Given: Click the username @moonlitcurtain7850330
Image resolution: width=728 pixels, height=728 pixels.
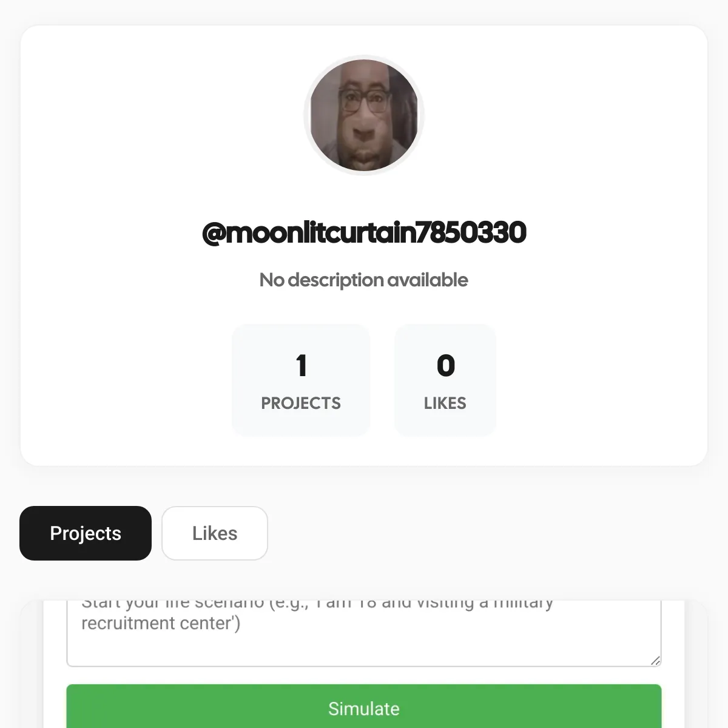Looking at the screenshot, I should point(364,232).
